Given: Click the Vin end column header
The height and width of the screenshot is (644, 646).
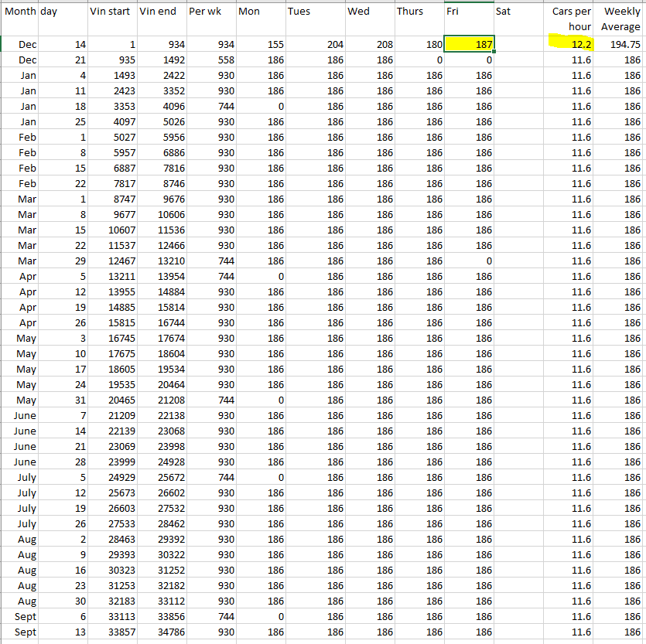Looking at the screenshot, I should [x=159, y=12].
